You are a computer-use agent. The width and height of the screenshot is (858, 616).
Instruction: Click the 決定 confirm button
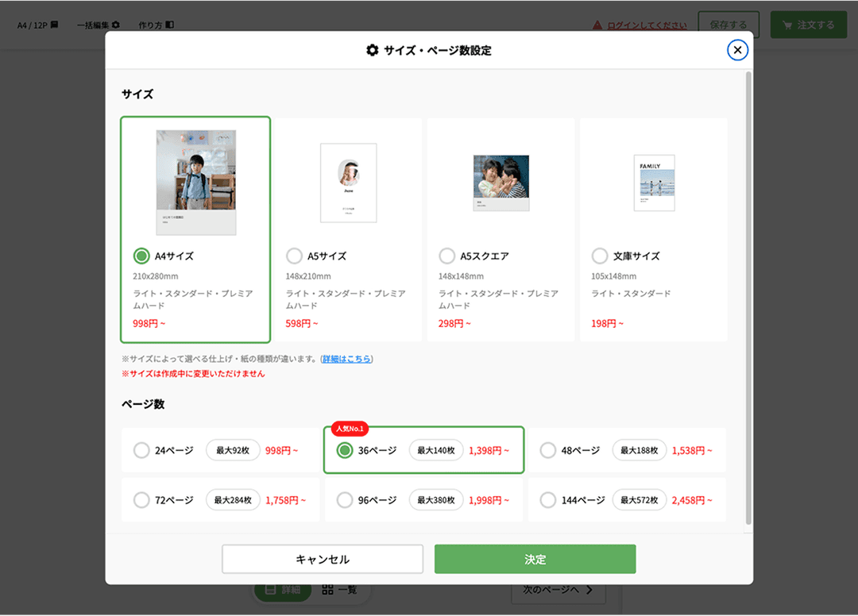pos(535,559)
